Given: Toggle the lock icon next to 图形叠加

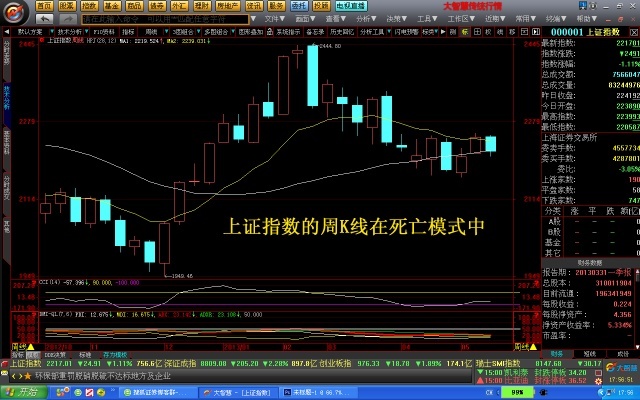Looking at the screenshot, I should point(269,32).
